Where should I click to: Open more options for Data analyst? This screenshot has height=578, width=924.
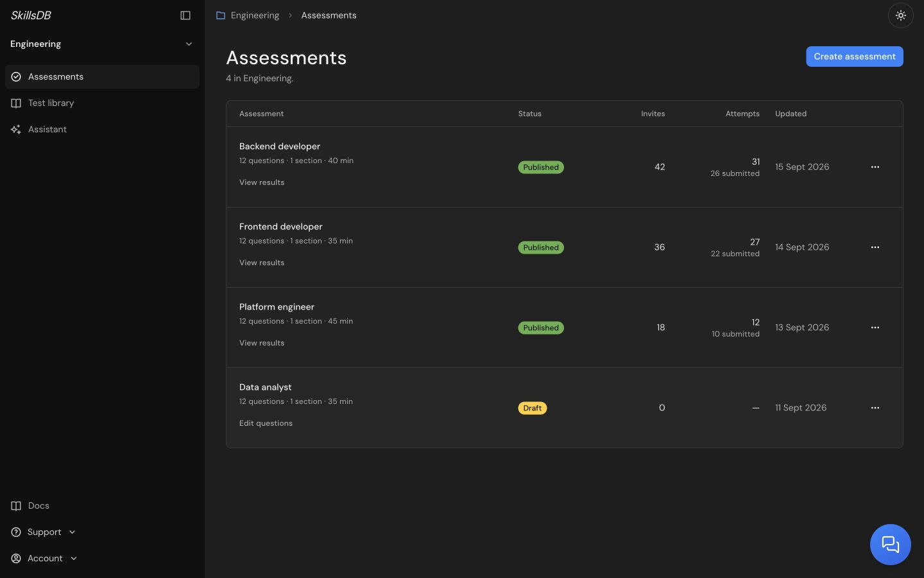click(875, 408)
